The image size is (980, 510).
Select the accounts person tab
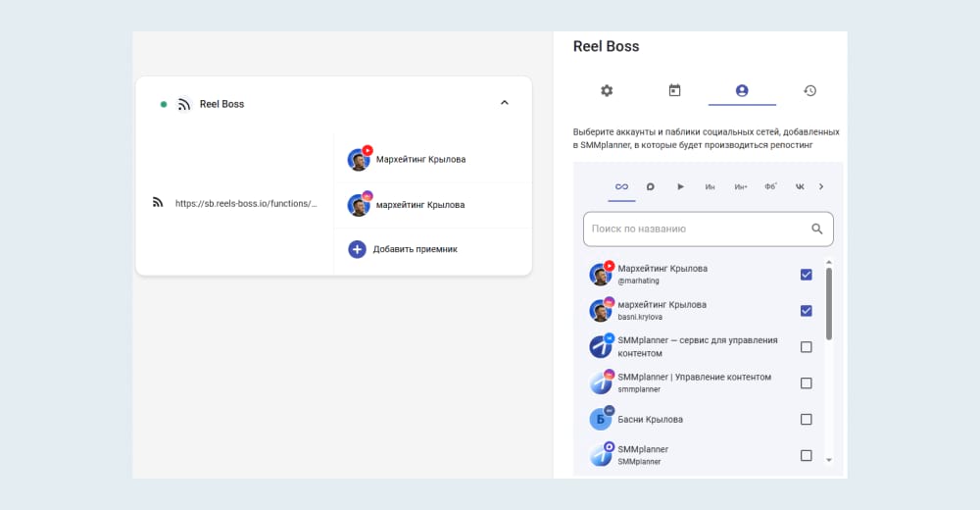point(742,90)
